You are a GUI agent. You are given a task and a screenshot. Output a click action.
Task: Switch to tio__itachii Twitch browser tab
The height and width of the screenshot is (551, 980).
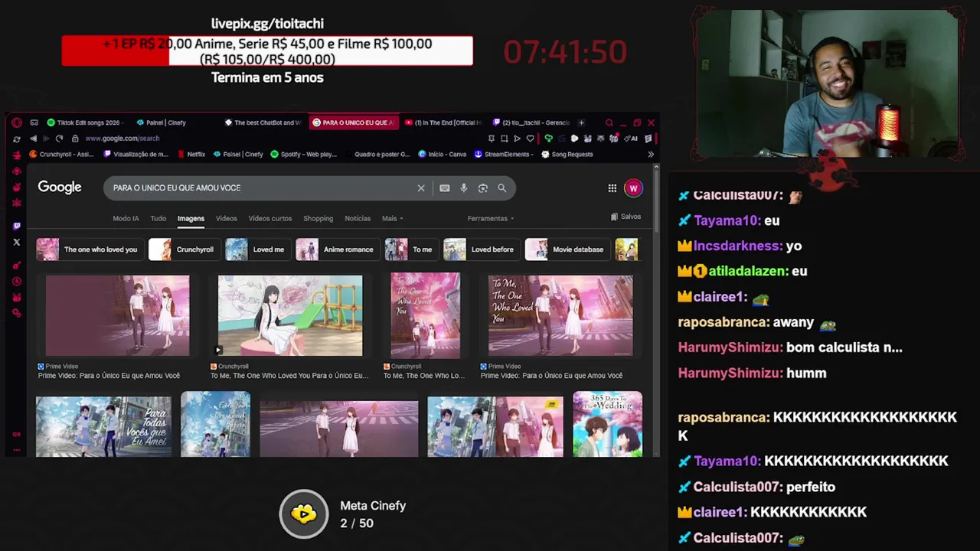coord(532,122)
